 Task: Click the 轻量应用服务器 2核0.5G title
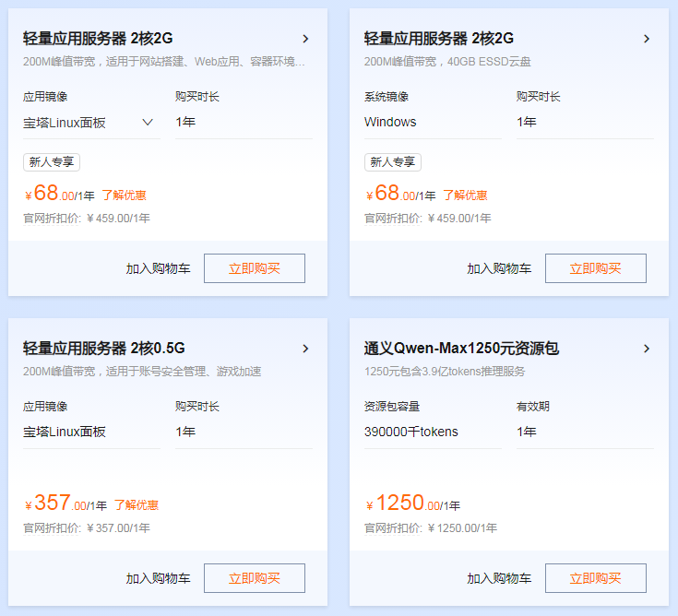[x=104, y=349]
